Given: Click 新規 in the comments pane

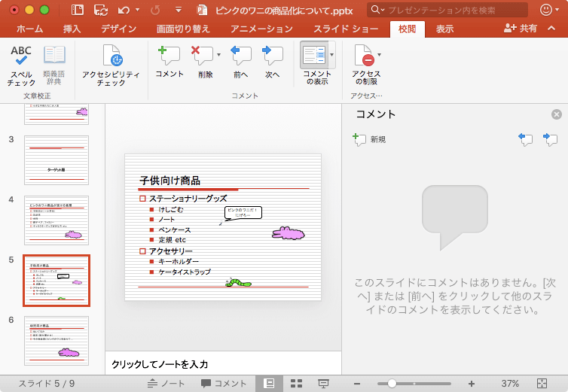Looking at the screenshot, I should (x=369, y=139).
